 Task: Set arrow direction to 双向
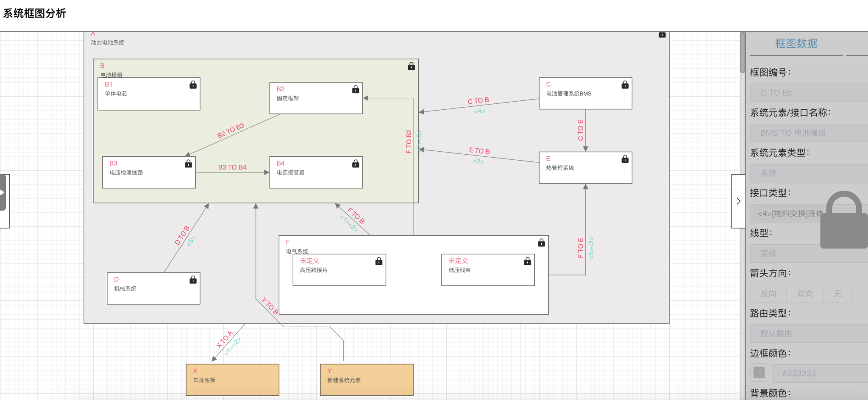pyautogui.click(x=804, y=294)
